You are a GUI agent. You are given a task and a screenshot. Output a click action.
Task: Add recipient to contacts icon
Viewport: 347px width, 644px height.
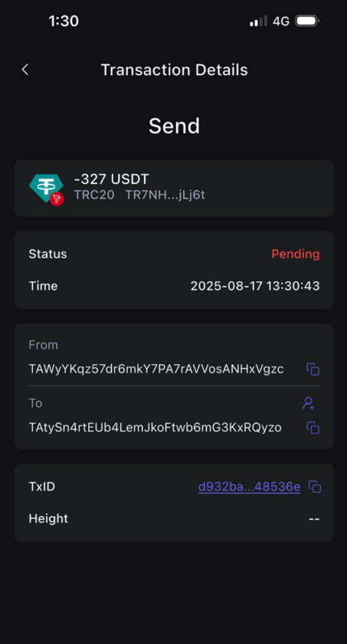pyautogui.click(x=309, y=403)
